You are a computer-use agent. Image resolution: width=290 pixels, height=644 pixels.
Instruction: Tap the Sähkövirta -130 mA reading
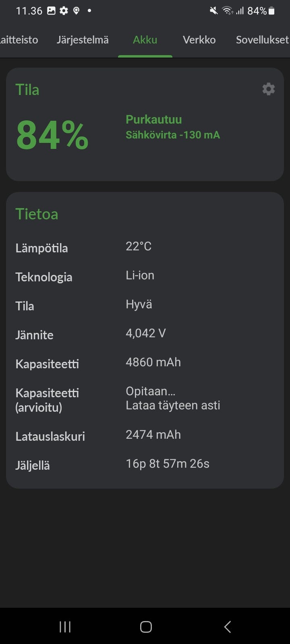point(173,135)
